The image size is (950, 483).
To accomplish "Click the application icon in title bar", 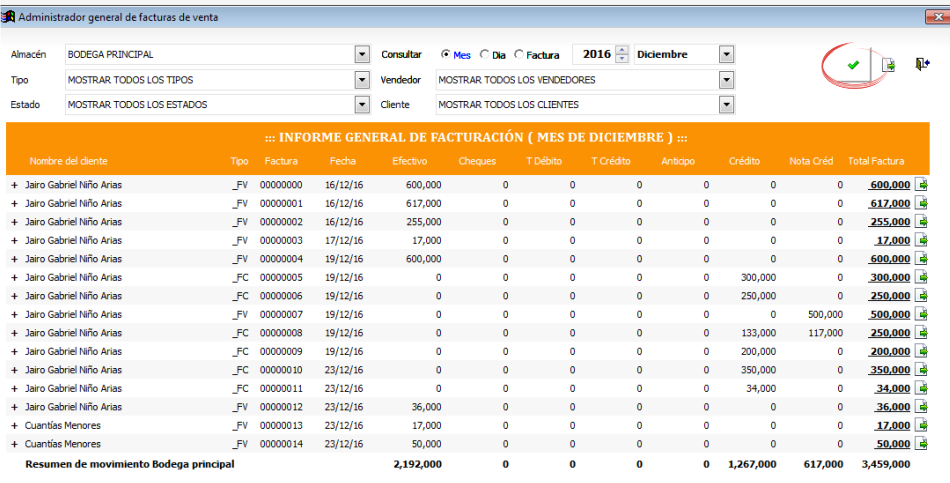I will pyautogui.click(x=8, y=17).
